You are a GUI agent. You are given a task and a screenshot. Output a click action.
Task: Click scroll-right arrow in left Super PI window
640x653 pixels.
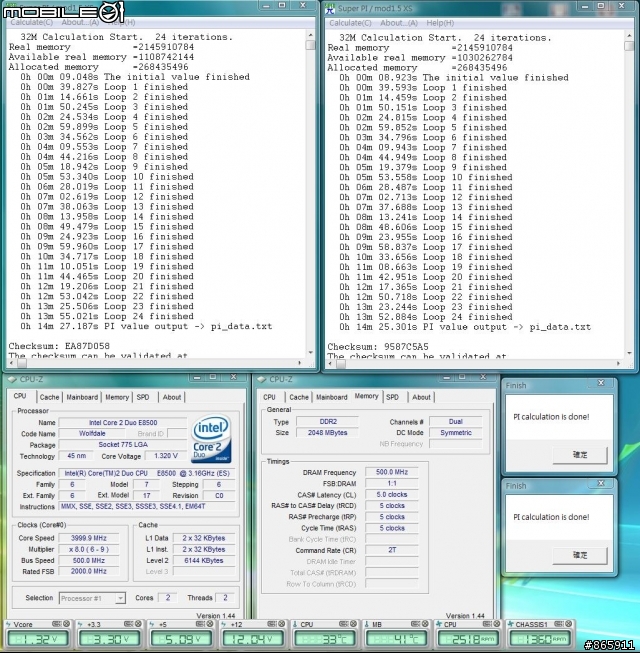point(300,363)
